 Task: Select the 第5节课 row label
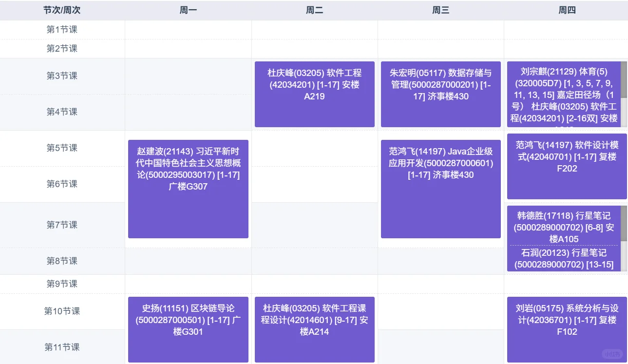point(62,148)
